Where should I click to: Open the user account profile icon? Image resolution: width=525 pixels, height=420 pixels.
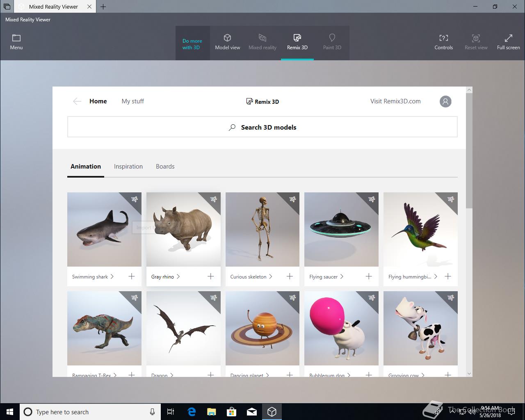[445, 101]
